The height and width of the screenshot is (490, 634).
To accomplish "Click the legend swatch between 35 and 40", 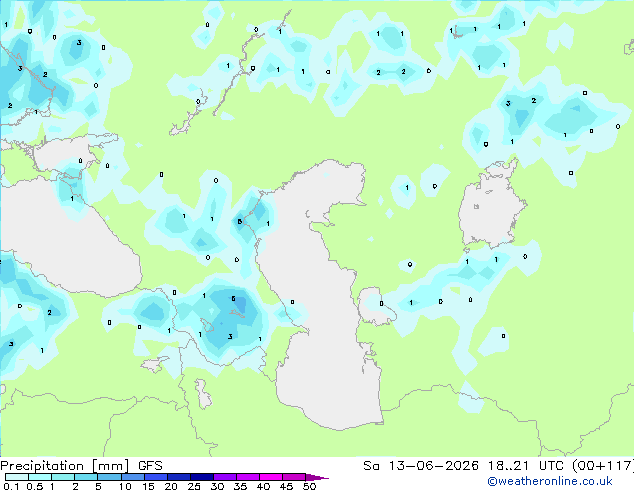I will [x=247, y=477].
